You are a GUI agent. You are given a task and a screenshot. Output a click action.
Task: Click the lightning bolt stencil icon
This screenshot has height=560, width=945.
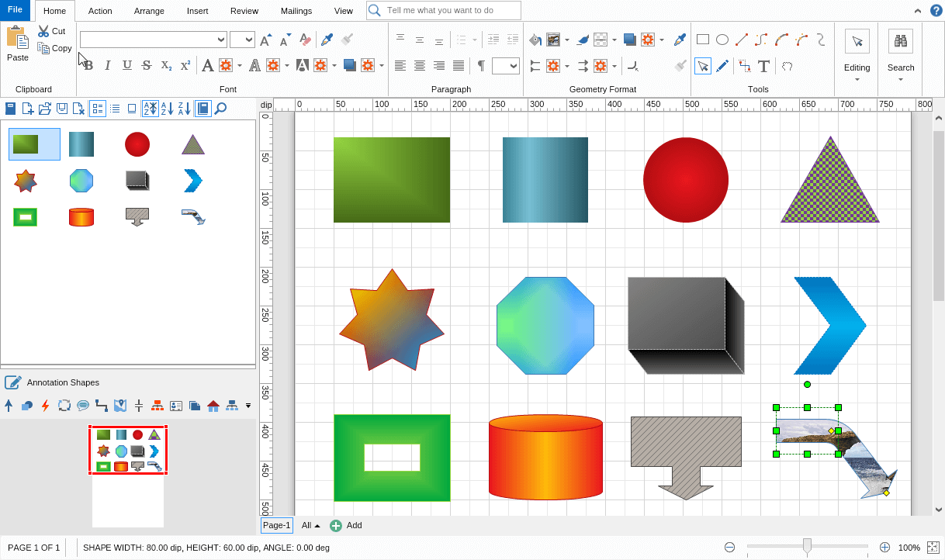pyautogui.click(x=45, y=405)
